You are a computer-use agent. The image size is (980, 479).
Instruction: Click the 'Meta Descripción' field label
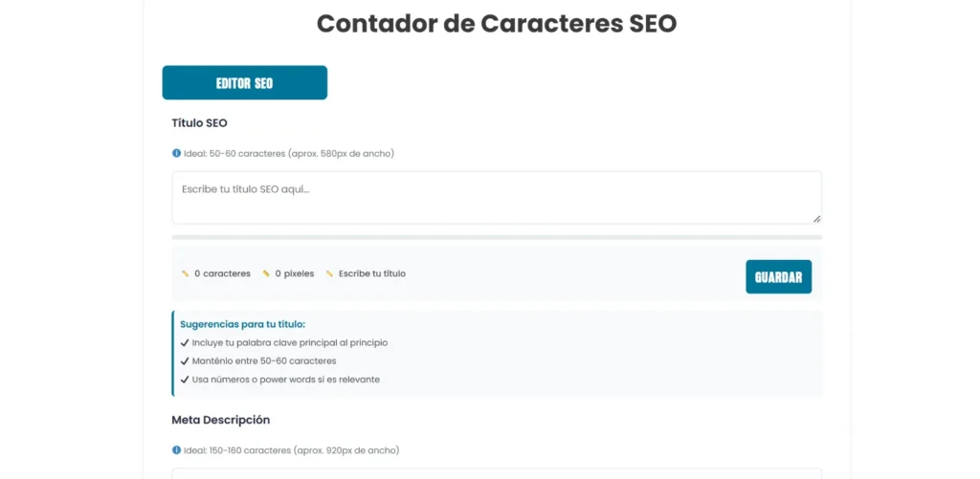pyautogui.click(x=220, y=419)
